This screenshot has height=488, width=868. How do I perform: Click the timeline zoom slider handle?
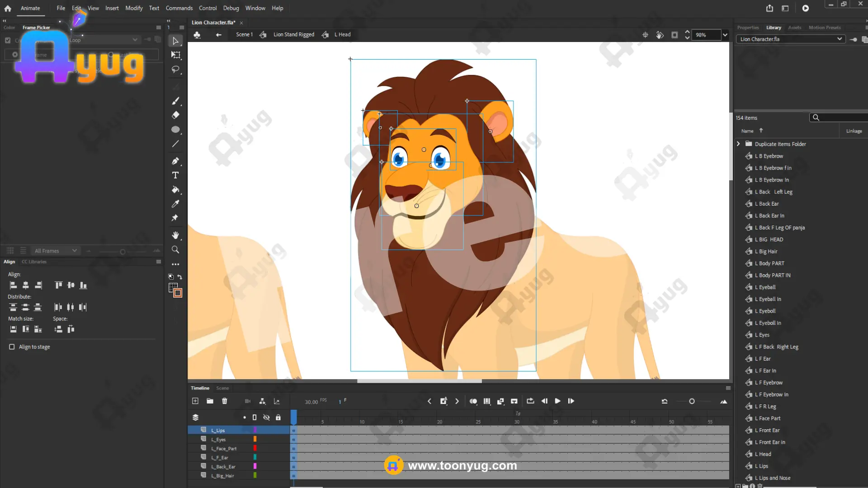pyautogui.click(x=692, y=401)
